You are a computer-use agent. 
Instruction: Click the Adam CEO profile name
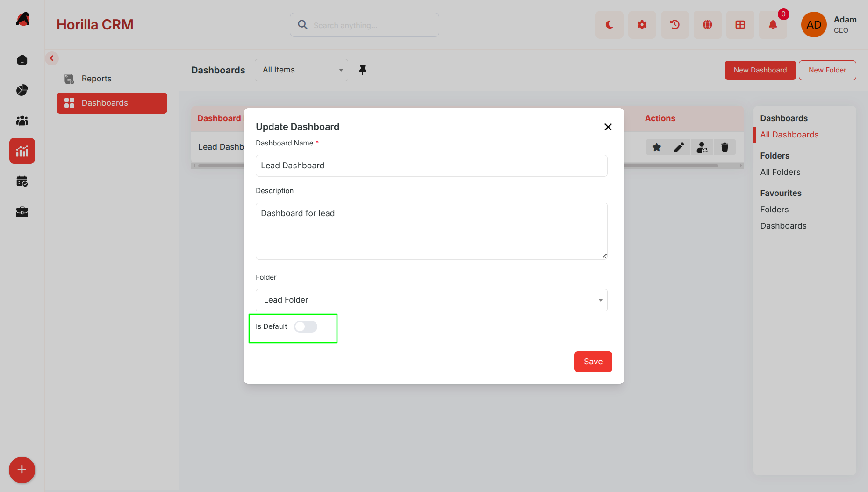click(845, 25)
